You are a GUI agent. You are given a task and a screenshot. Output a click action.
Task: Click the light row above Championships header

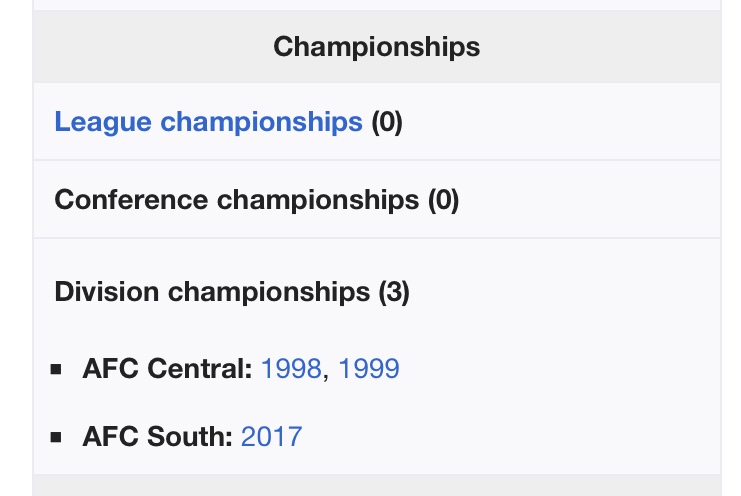(377, 5)
